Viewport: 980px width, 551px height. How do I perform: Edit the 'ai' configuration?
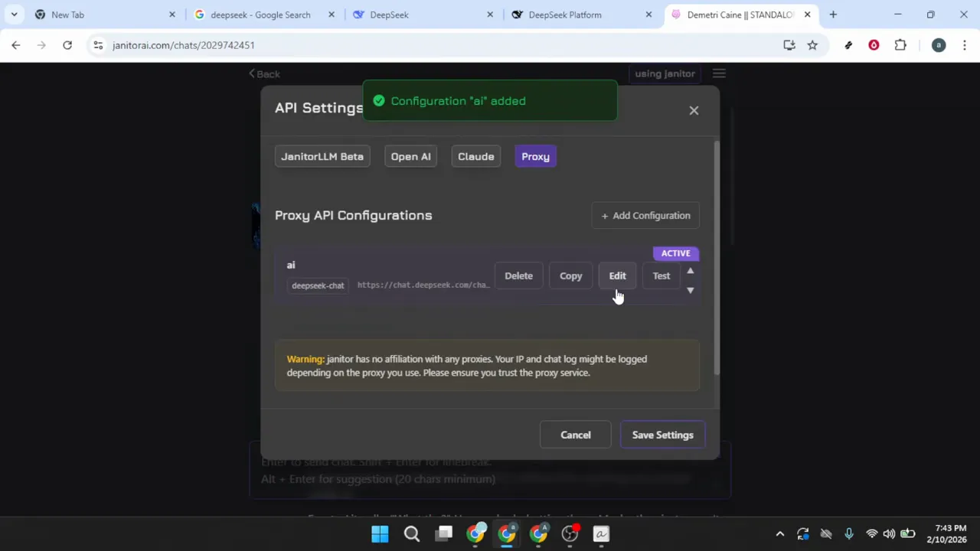[617, 275]
